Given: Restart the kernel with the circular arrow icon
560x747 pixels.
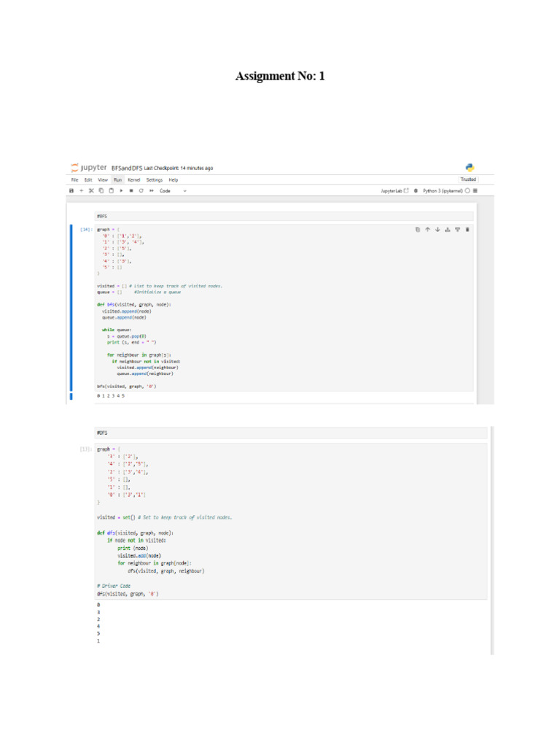Looking at the screenshot, I should pos(141,190).
